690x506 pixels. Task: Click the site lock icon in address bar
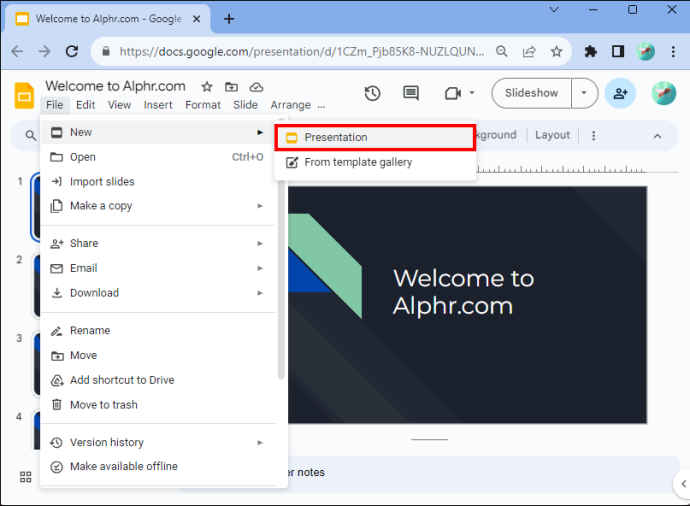106,51
